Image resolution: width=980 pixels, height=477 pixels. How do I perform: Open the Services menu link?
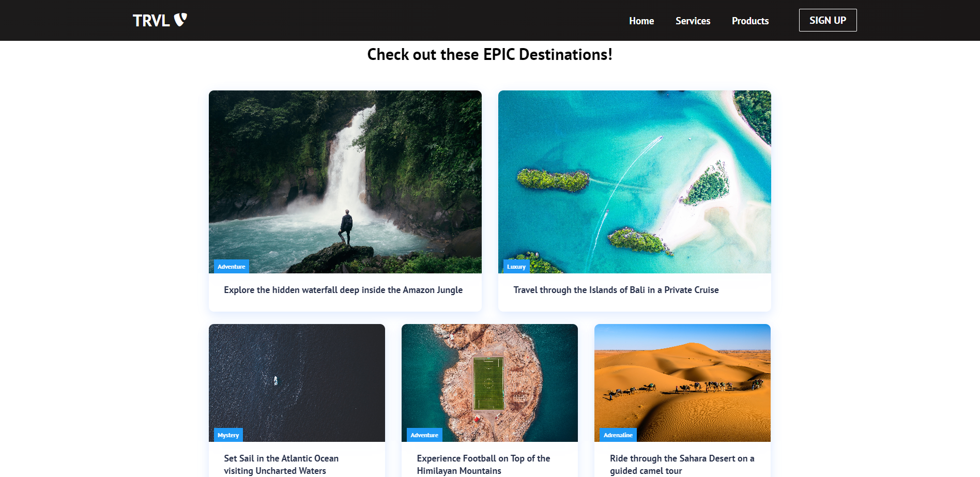click(x=693, y=21)
